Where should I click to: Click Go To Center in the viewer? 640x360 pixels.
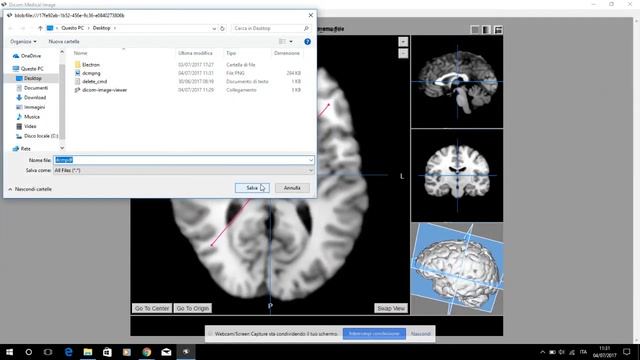[152, 308]
